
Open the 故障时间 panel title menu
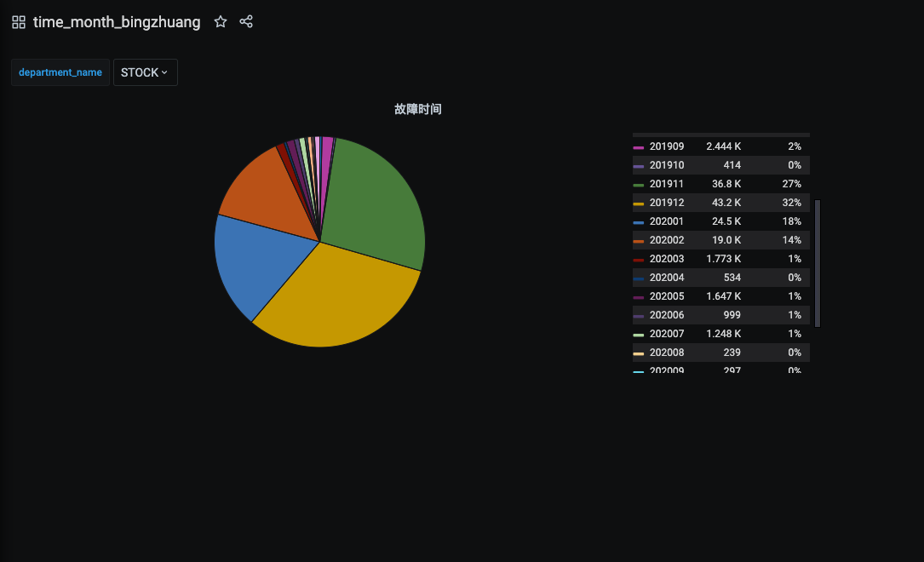pyautogui.click(x=418, y=109)
